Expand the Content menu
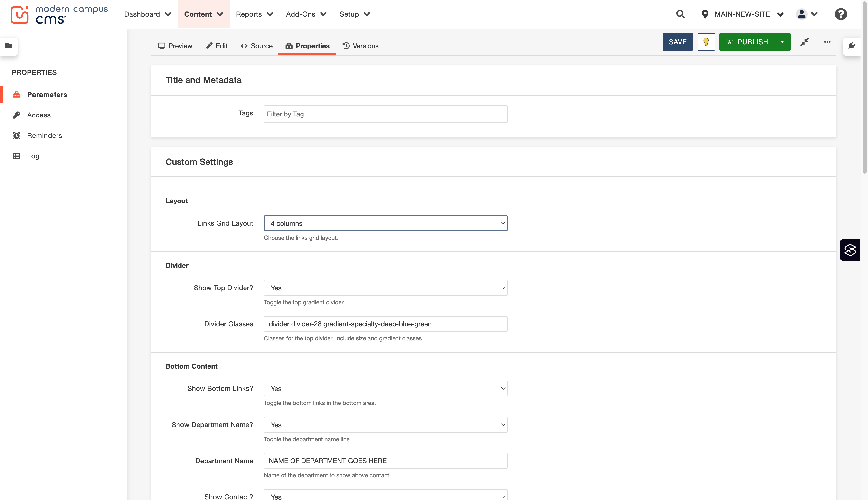 [x=204, y=14]
